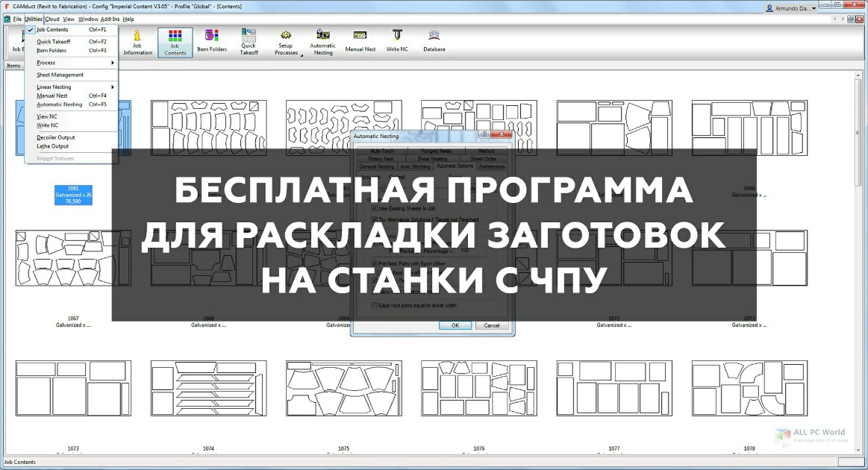Enable Edge nest parts equal to sheet width
868x470 pixels.
[375, 306]
